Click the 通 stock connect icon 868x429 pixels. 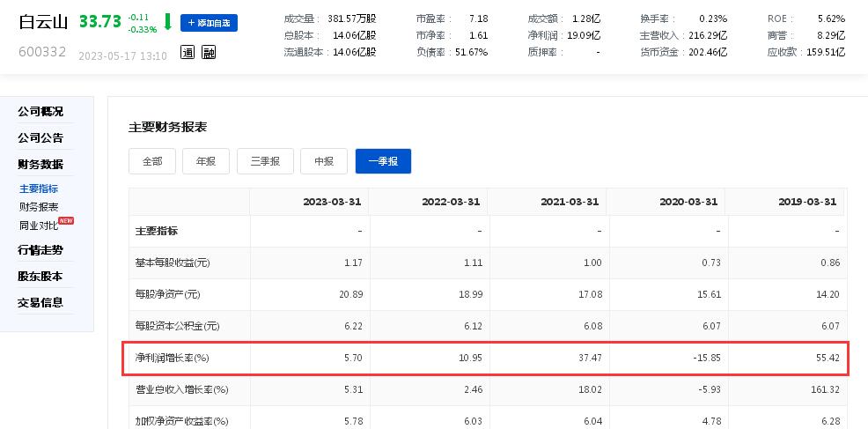pyautogui.click(x=188, y=53)
